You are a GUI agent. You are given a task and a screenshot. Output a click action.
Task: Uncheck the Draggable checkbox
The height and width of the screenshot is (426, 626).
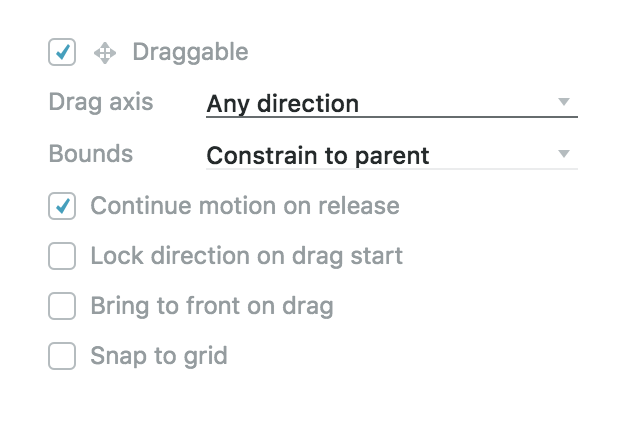click(x=62, y=52)
